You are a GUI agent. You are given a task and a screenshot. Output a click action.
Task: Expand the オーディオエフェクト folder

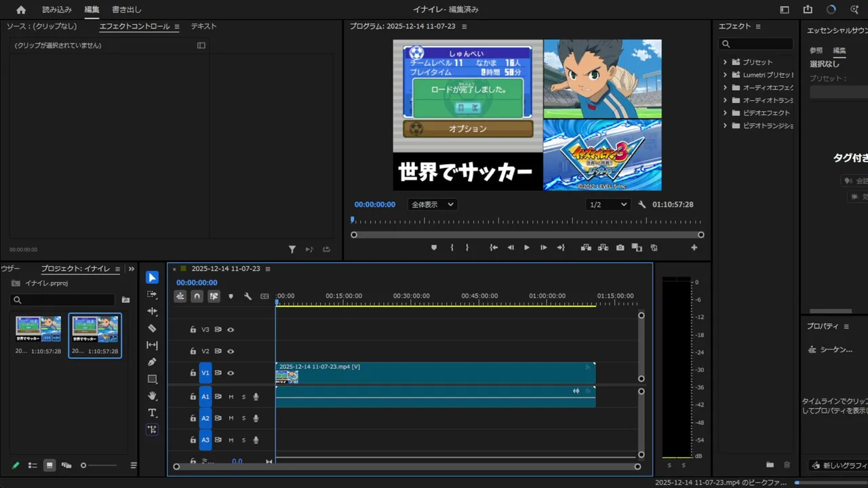[725, 87]
